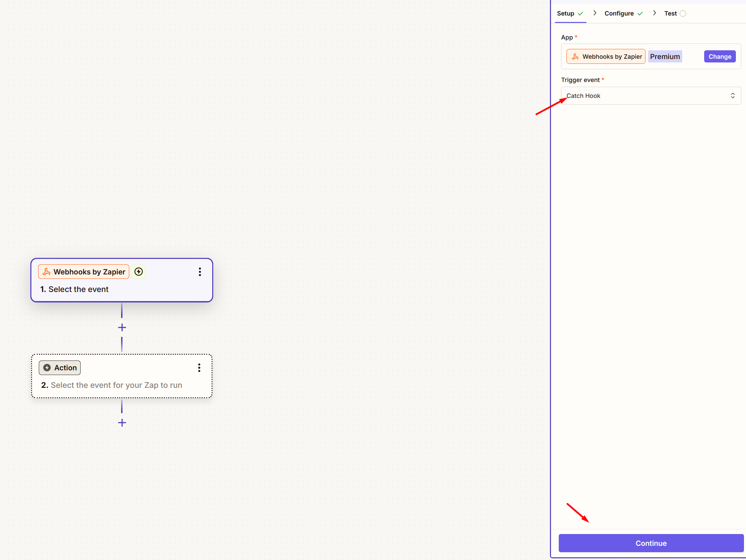The image size is (746, 560).
Task: Click chevron between Configure and Test
Action: 654,13
